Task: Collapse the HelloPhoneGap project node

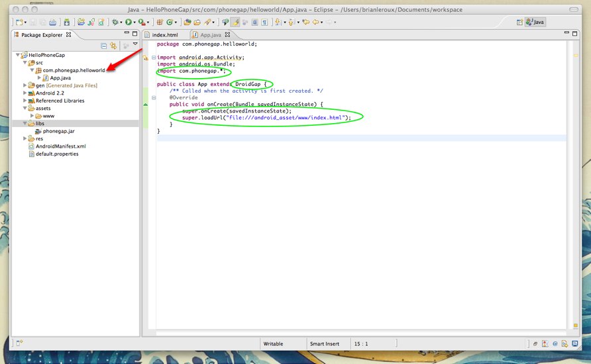Action: 18,55
